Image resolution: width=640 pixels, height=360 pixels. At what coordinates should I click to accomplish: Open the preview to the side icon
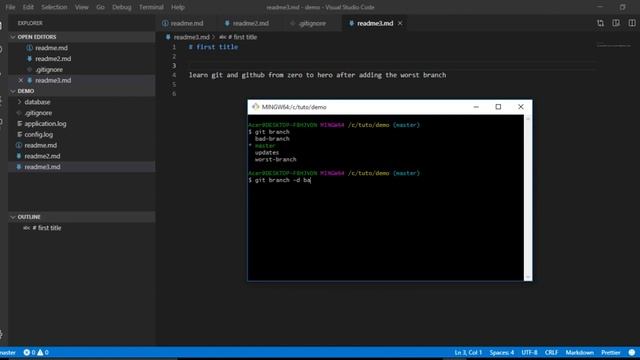click(616, 23)
